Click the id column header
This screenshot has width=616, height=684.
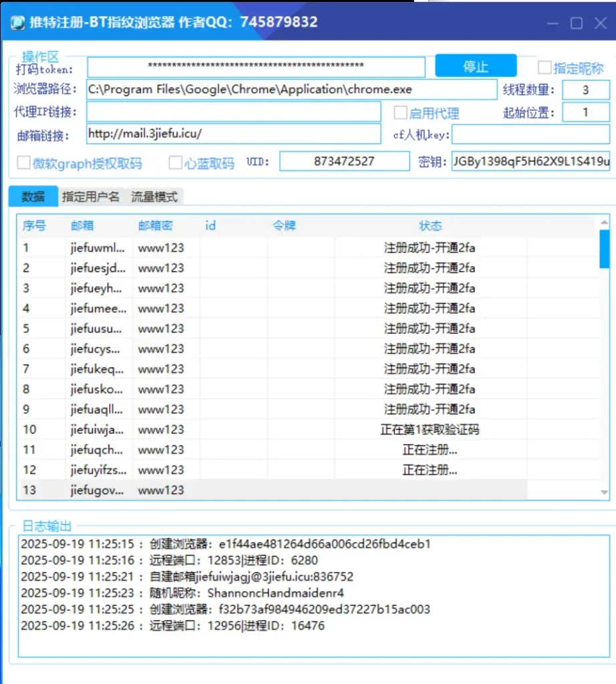click(210, 226)
